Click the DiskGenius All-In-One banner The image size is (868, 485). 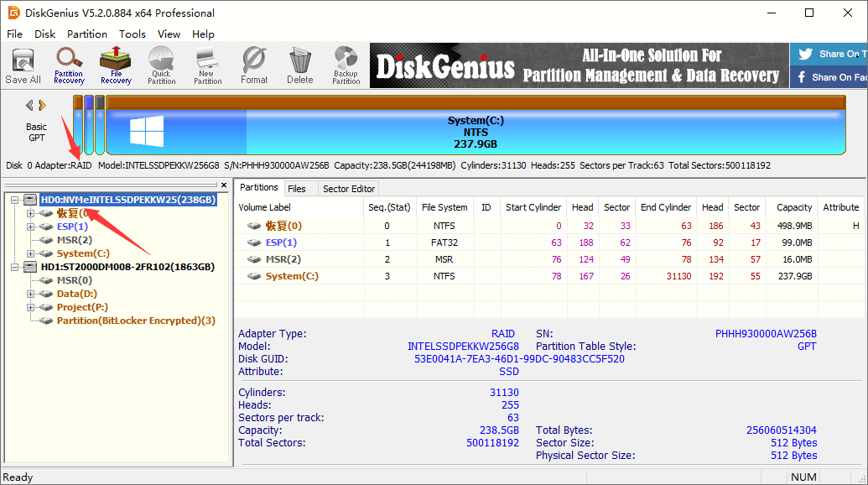point(579,66)
